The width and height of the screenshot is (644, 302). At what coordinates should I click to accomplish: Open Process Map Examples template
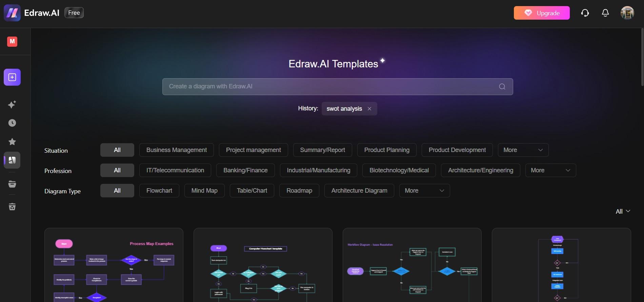[114, 265]
